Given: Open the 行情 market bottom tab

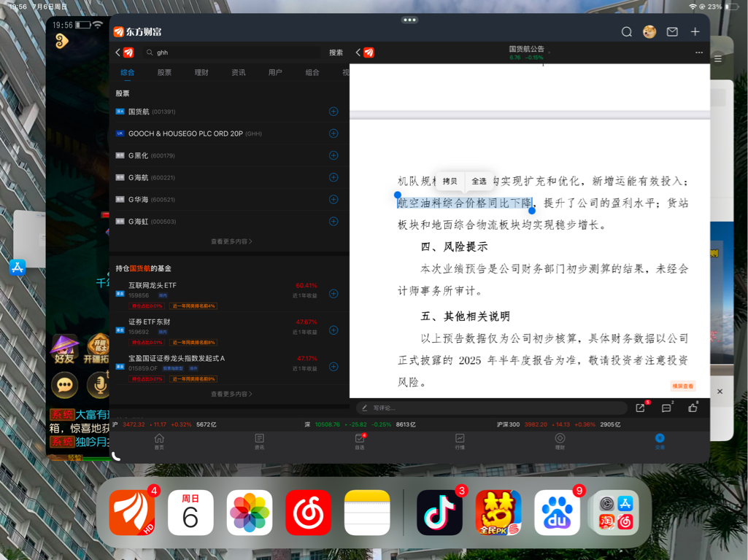Looking at the screenshot, I should tap(460, 441).
